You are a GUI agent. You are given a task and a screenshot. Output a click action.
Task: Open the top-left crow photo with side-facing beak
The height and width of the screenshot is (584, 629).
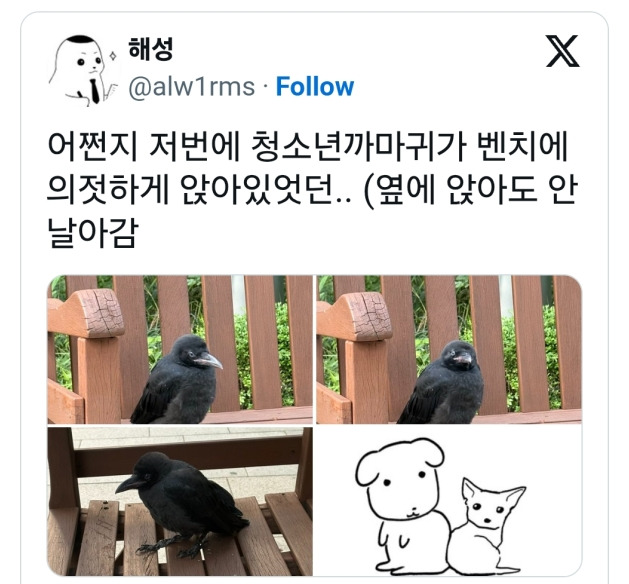[x=180, y=349]
